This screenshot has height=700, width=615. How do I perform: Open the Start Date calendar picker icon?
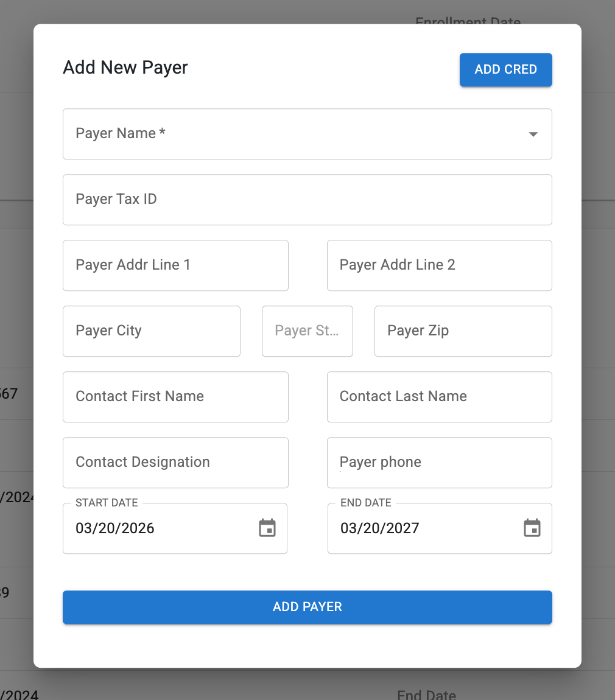pos(267,528)
